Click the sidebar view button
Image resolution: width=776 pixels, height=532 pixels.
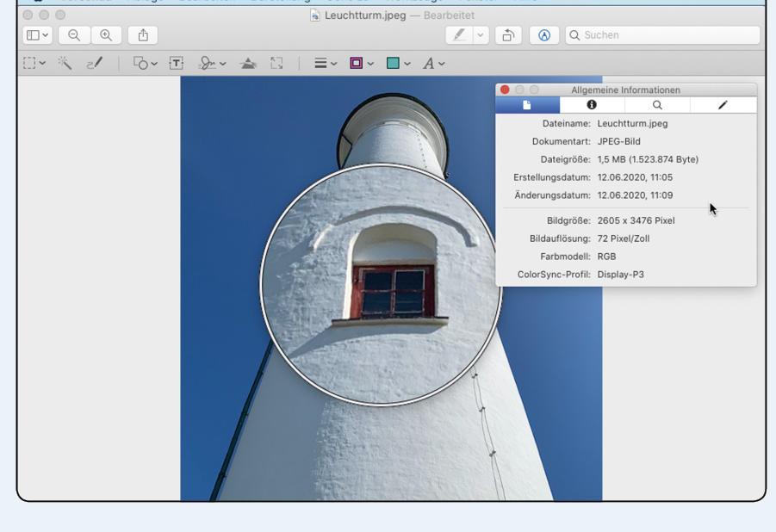(33, 35)
